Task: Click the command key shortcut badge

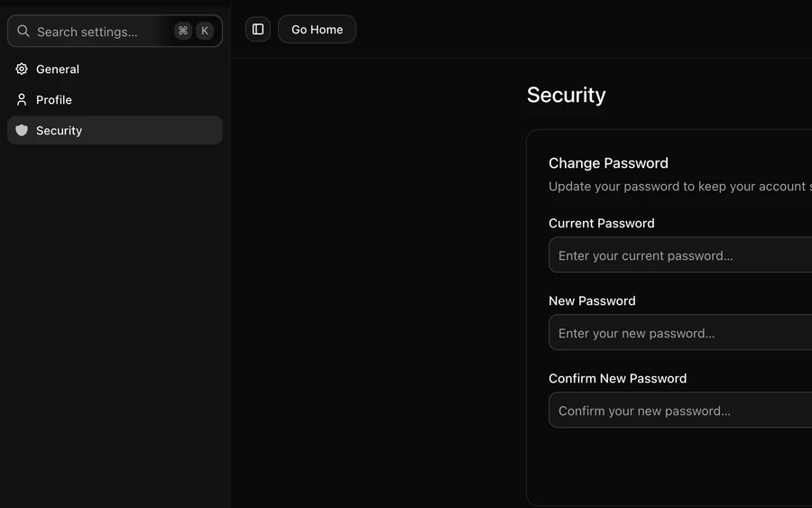Action: [183, 31]
